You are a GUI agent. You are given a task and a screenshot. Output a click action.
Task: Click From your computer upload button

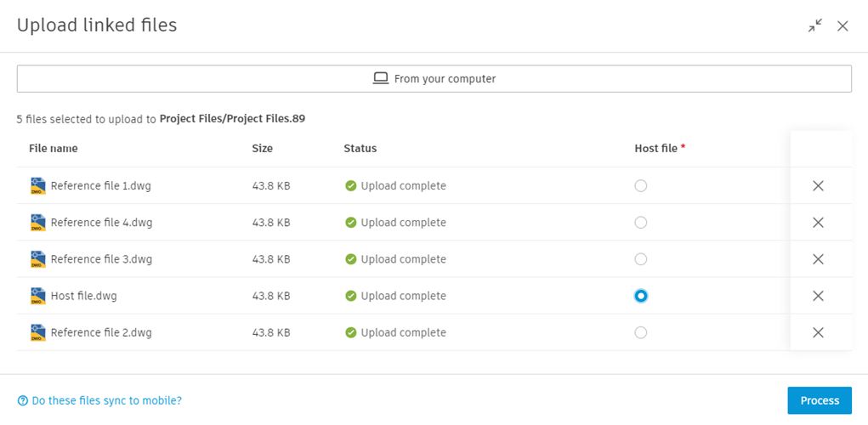[x=434, y=78]
